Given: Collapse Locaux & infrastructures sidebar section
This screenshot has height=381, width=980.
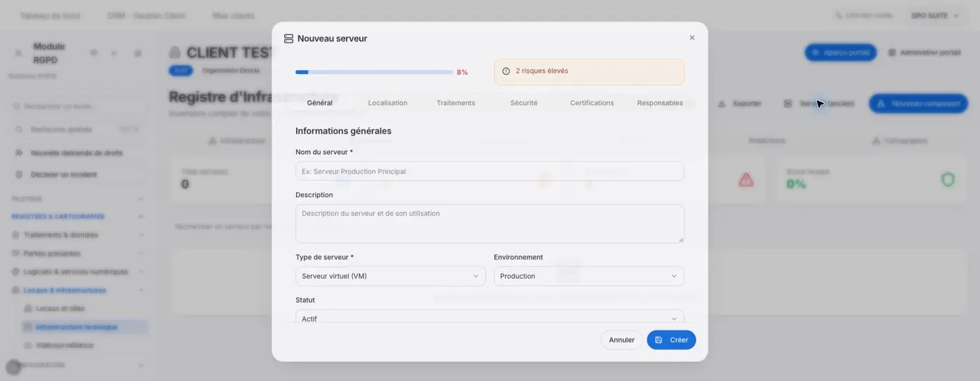Looking at the screenshot, I should click(79, 290).
